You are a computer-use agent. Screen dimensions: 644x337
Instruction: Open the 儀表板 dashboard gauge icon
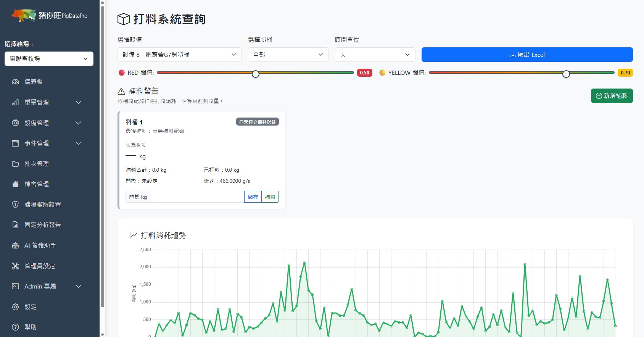tap(15, 82)
